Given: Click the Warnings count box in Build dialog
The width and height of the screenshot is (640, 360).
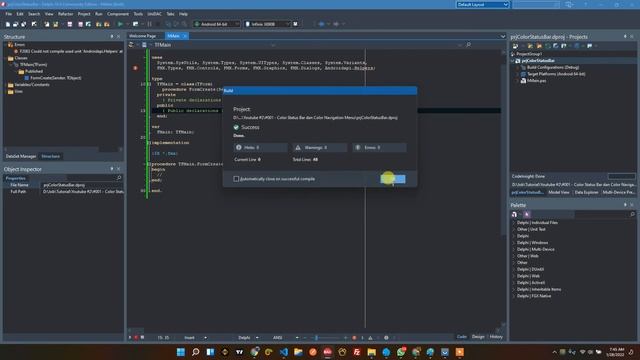Looking at the screenshot, I should (320, 147).
